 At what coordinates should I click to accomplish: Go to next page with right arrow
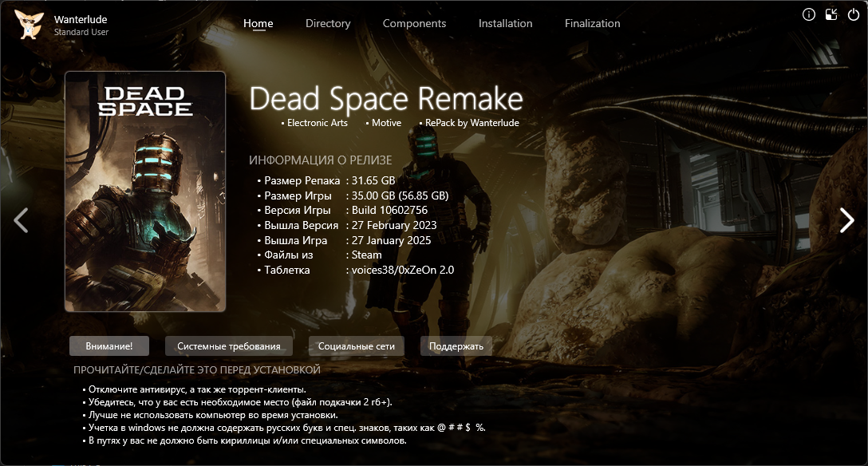pyautogui.click(x=846, y=220)
